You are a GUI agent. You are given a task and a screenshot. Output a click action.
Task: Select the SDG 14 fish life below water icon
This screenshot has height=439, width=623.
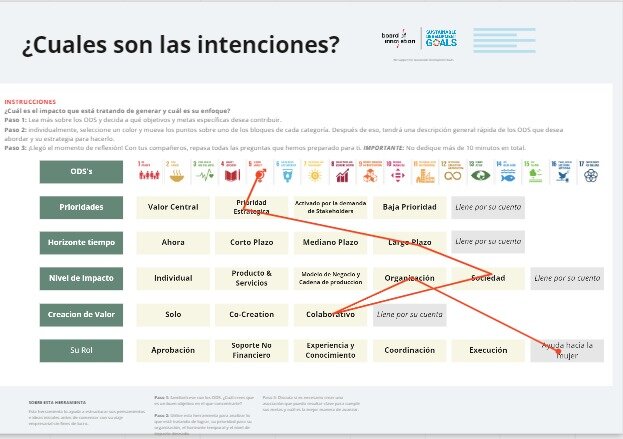pos(508,172)
